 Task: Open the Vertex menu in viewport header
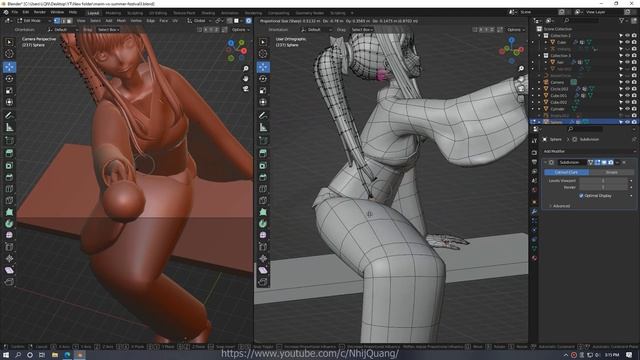click(136, 20)
